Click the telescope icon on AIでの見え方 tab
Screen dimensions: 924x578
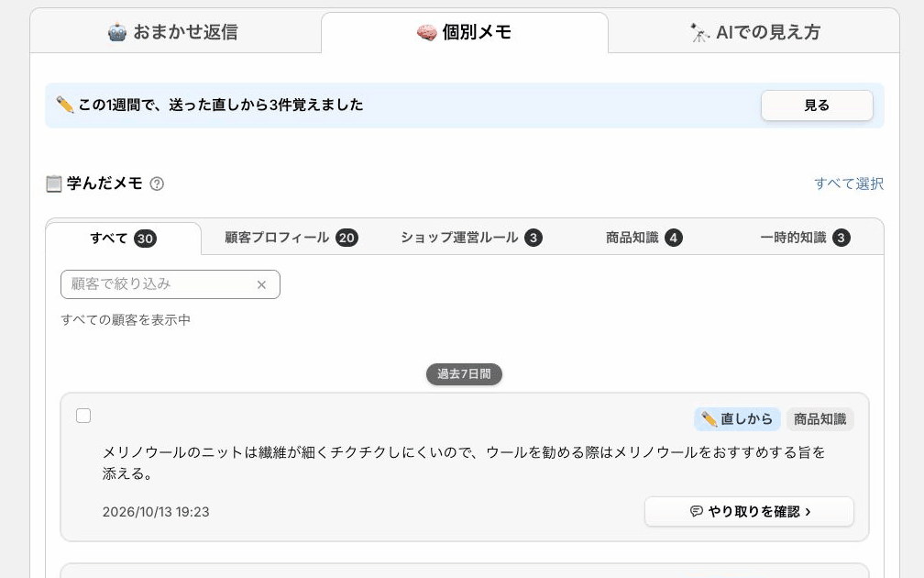click(x=699, y=32)
